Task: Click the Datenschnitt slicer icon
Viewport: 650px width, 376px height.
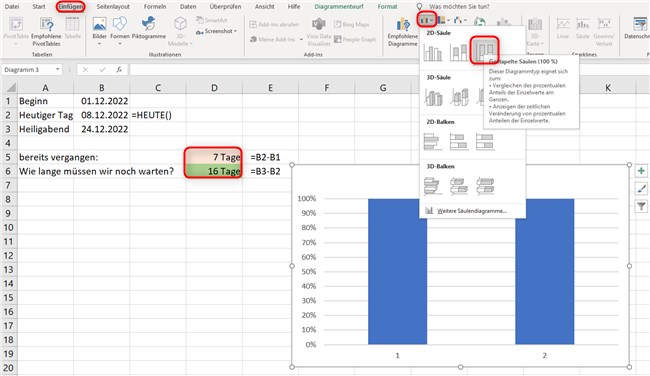Action: (x=639, y=28)
